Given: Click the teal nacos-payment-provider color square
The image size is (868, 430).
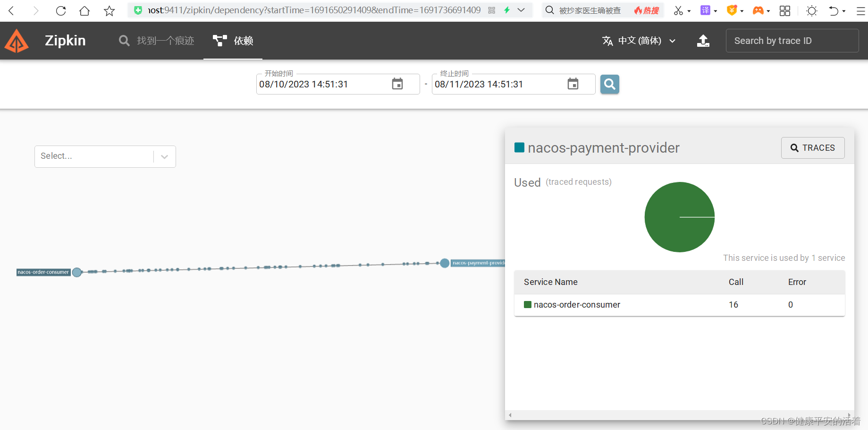Looking at the screenshot, I should point(519,147).
